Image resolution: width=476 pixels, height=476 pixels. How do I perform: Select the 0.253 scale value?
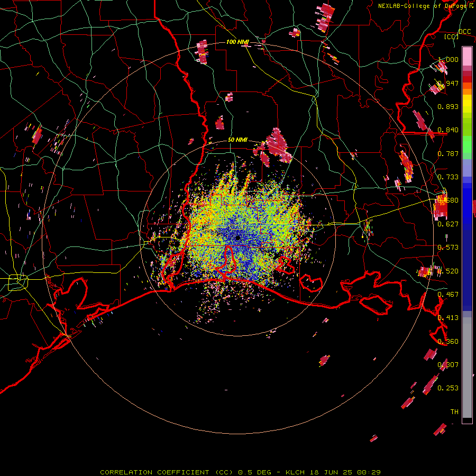(x=448, y=388)
